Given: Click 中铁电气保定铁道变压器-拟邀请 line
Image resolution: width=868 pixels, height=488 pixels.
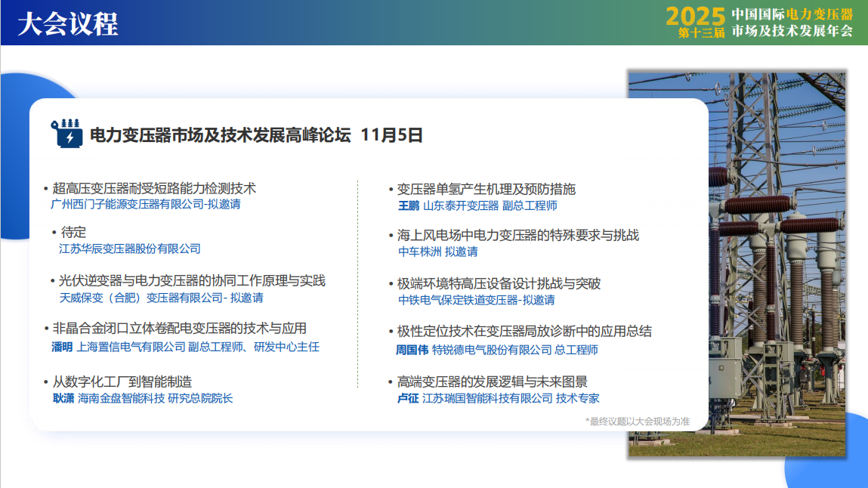Looking at the screenshot, I should coord(476,300).
